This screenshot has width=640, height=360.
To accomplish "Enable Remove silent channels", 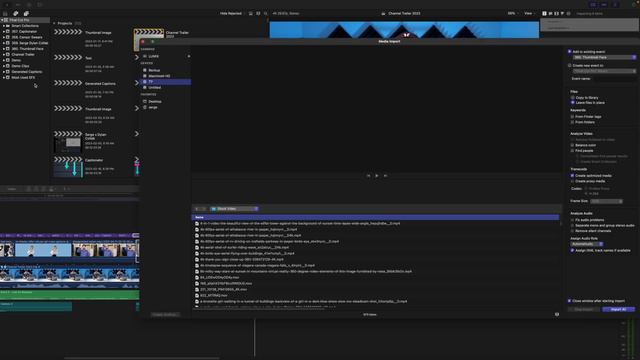I will [x=572, y=231].
